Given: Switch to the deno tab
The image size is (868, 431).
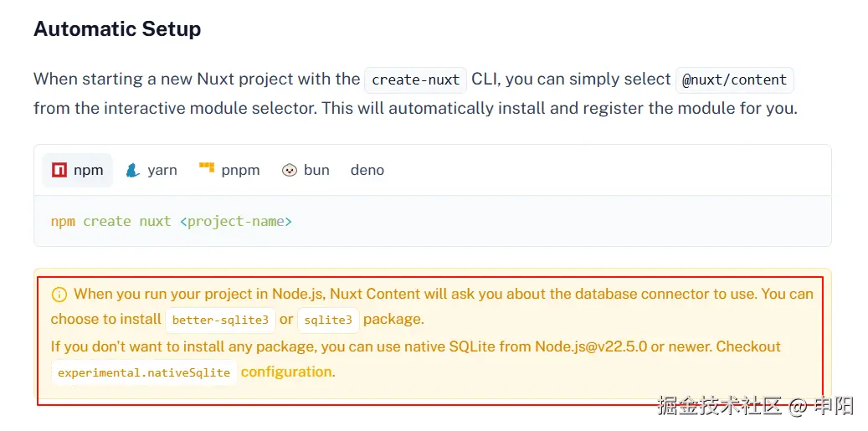Looking at the screenshot, I should (x=367, y=171).
